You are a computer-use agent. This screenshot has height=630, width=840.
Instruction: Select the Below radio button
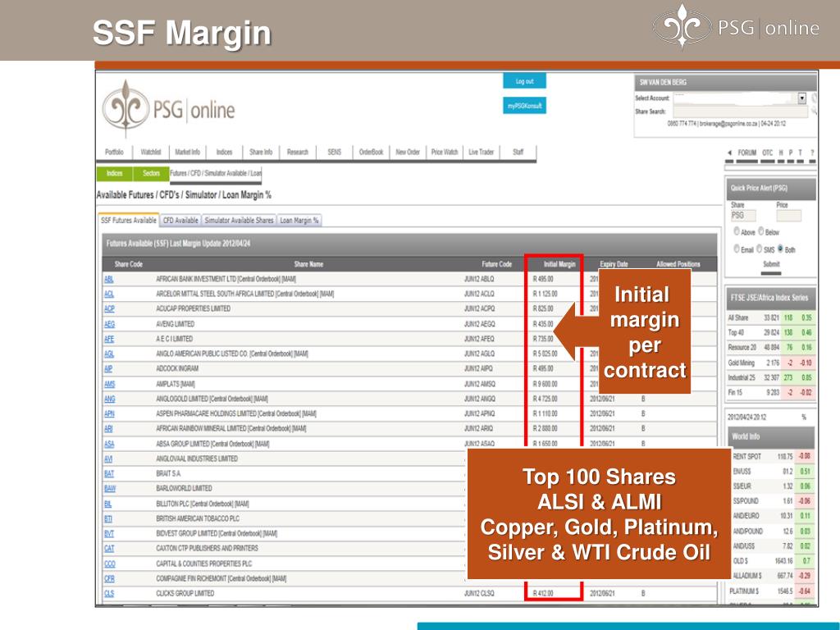760,231
